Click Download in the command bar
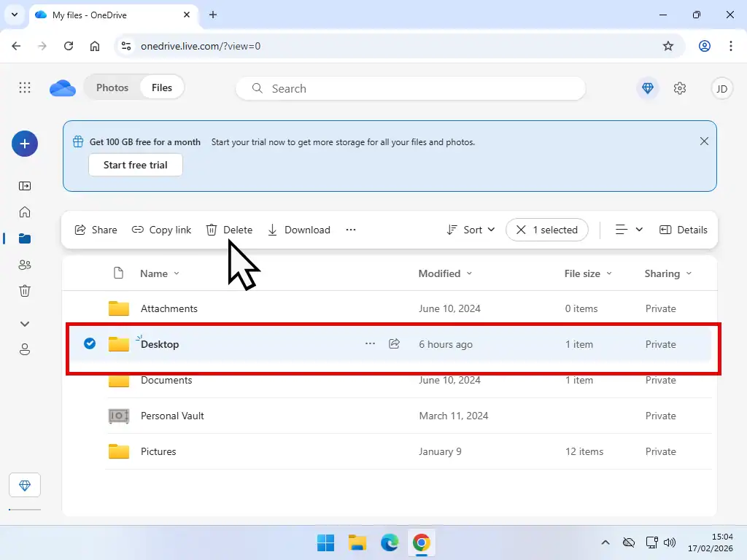Viewport: 747px width, 560px height. (299, 230)
